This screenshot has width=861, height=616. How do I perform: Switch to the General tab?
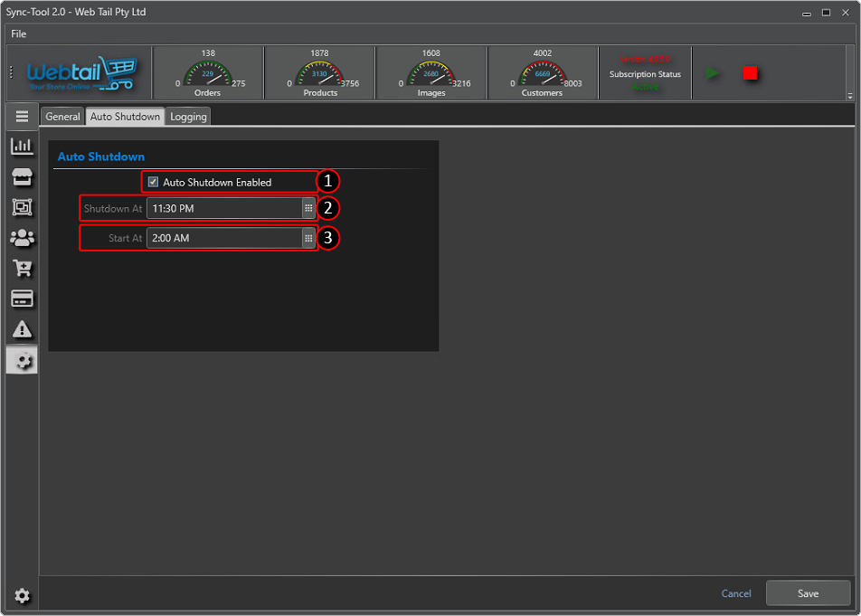63,117
